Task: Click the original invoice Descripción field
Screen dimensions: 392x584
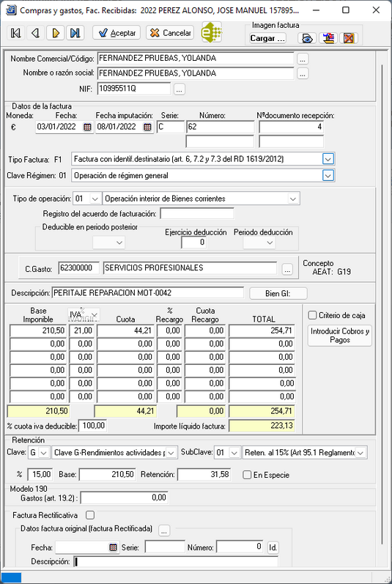Action: pos(176,562)
